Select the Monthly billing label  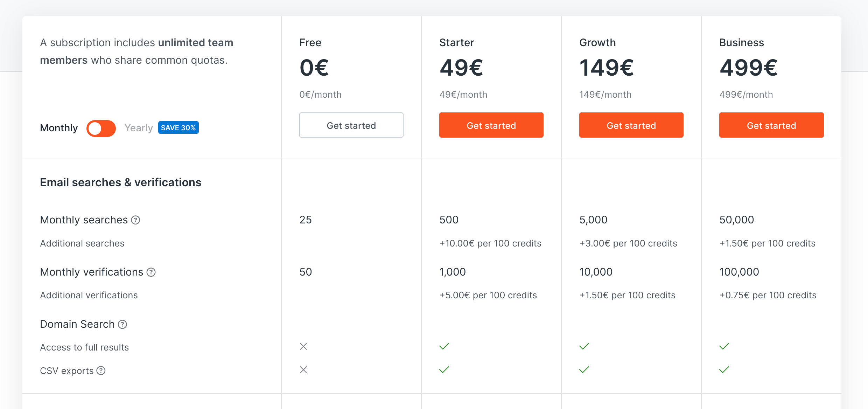pyautogui.click(x=59, y=128)
